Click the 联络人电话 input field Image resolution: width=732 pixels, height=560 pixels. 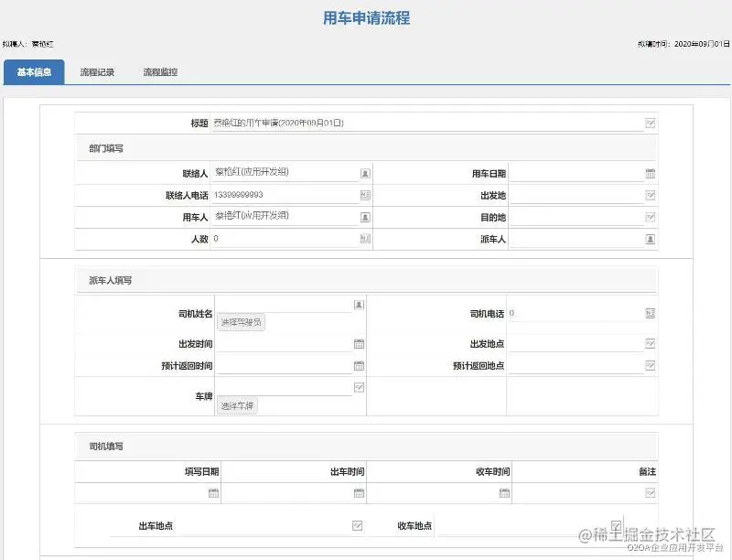[285, 195]
